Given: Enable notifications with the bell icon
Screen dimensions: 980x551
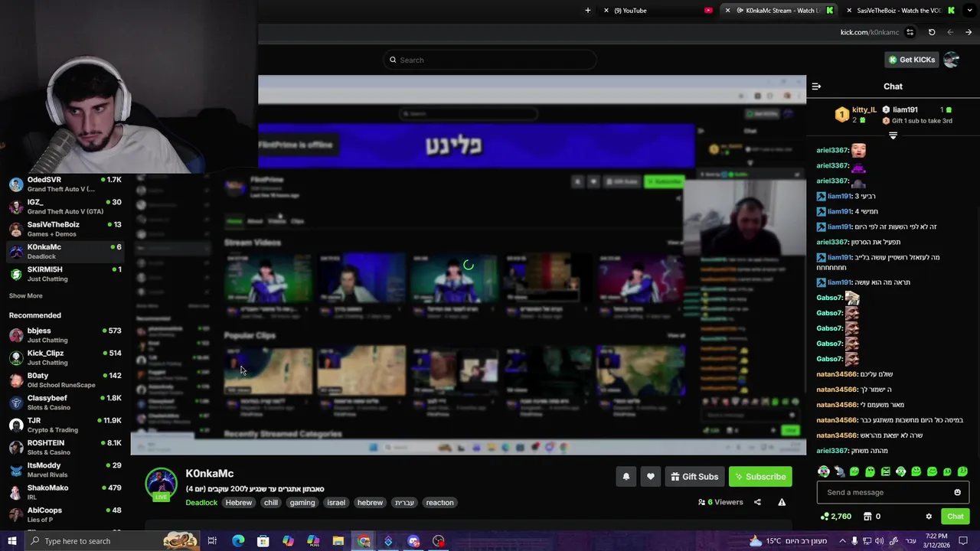Looking at the screenshot, I should tap(626, 477).
